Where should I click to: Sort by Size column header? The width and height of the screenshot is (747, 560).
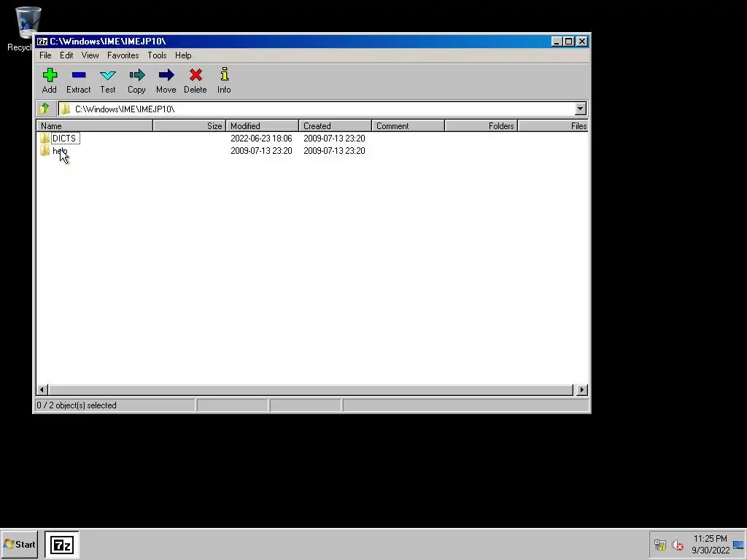[x=189, y=125]
